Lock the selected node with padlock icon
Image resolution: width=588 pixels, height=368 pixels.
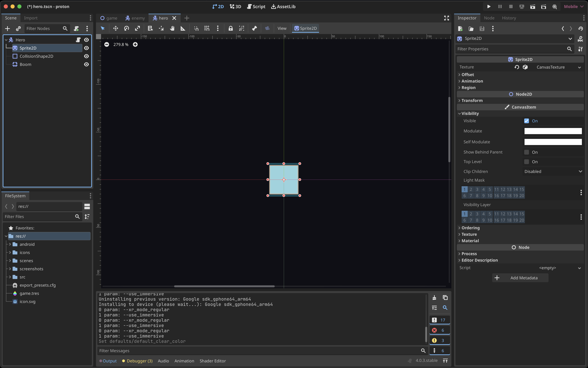click(231, 28)
